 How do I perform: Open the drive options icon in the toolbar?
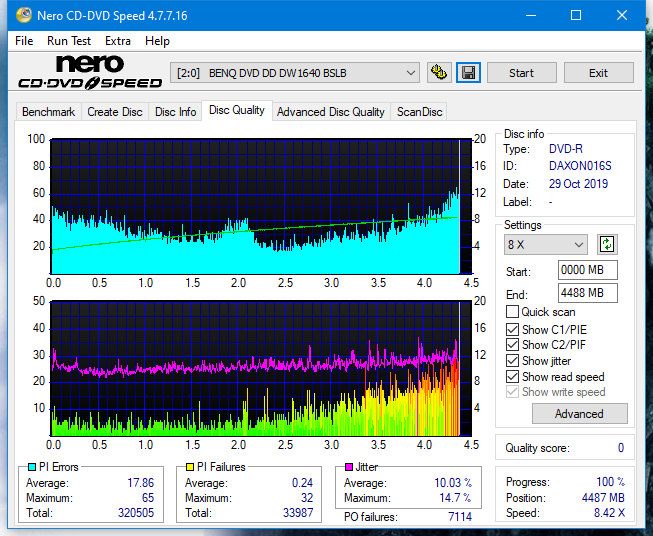pos(439,73)
